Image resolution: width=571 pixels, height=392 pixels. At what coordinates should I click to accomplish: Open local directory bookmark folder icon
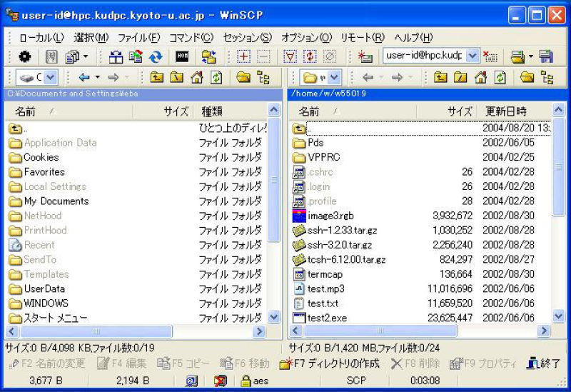click(243, 77)
